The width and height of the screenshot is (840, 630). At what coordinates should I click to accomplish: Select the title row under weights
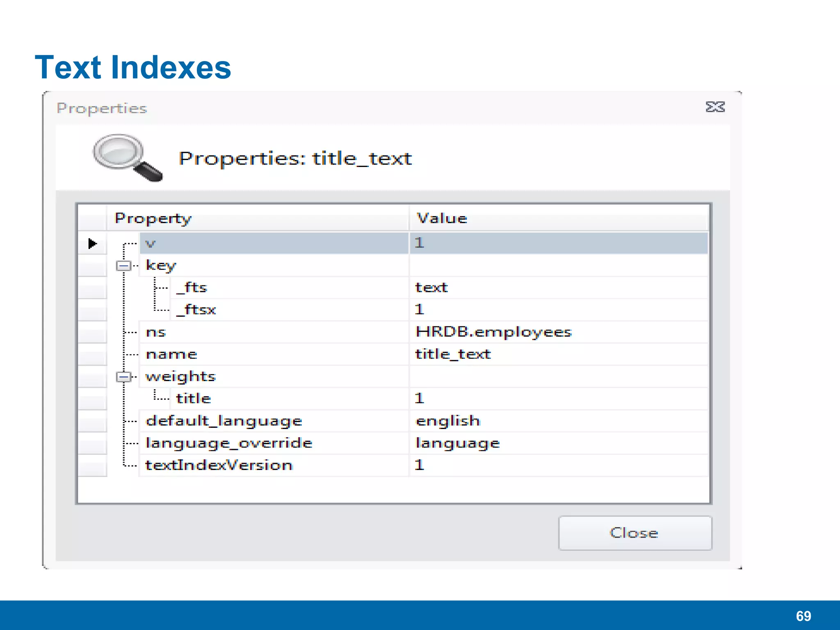pos(193,398)
